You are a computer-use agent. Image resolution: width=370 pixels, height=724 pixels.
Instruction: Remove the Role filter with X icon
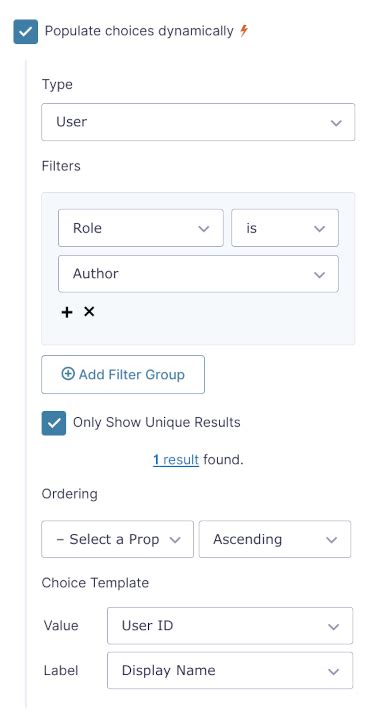tap(89, 312)
